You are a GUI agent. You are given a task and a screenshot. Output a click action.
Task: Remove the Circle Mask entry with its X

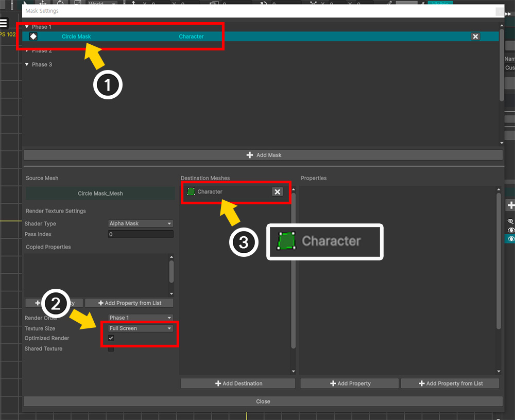click(x=475, y=37)
